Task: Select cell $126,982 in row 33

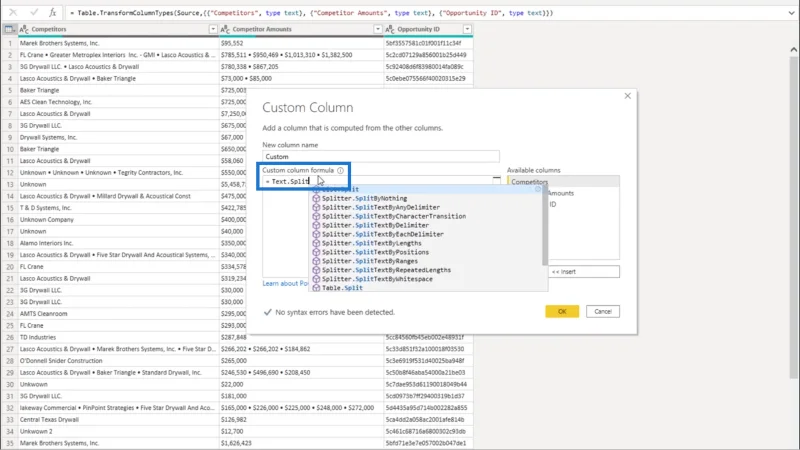Action: point(301,419)
